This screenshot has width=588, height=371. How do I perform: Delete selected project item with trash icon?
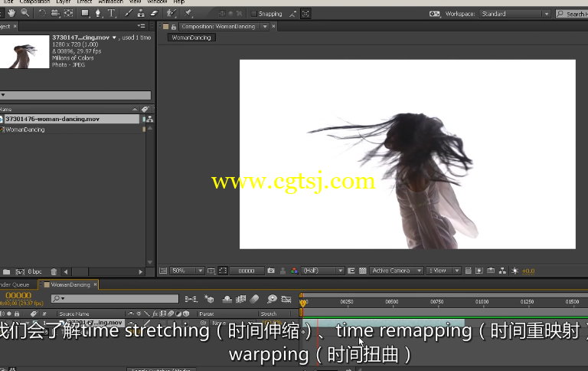pos(54,271)
